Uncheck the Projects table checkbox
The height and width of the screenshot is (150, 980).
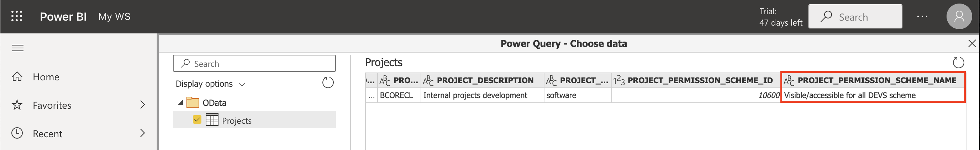tap(197, 120)
